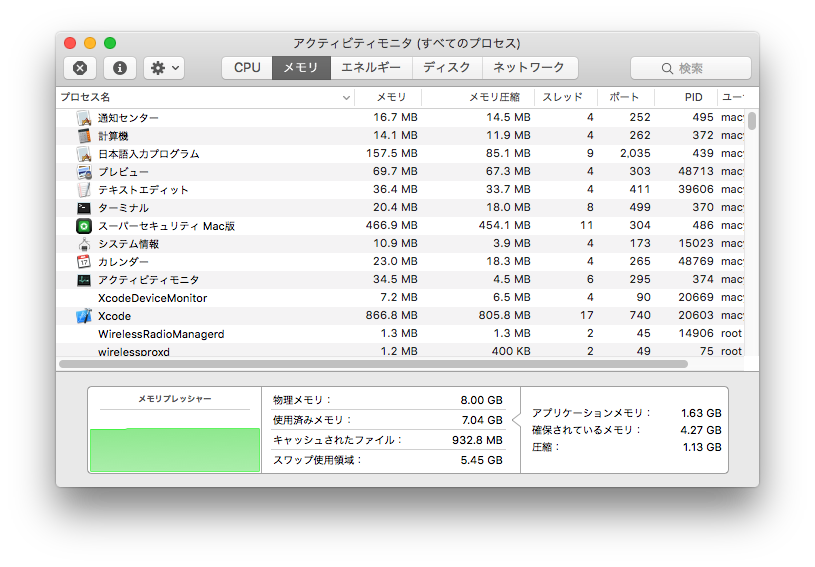815x567 pixels.
Task: Select the WirelessRadioManagerd process row
Action: coord(400,334)
